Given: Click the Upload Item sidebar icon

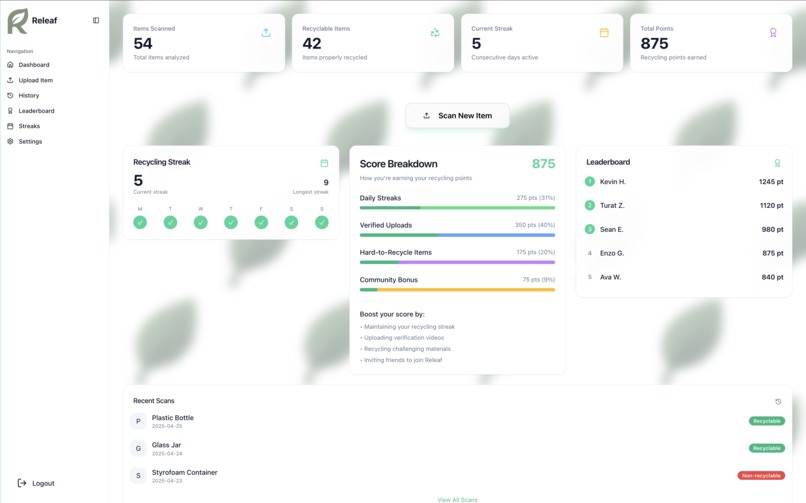Looking at the screenshot, I should click(10, 80).
